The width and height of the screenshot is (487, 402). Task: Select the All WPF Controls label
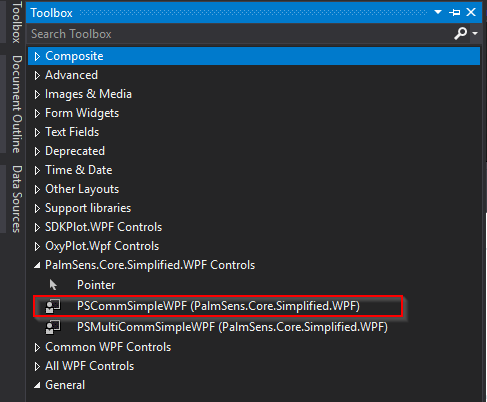pyautogui.click(x=90, y=366)
